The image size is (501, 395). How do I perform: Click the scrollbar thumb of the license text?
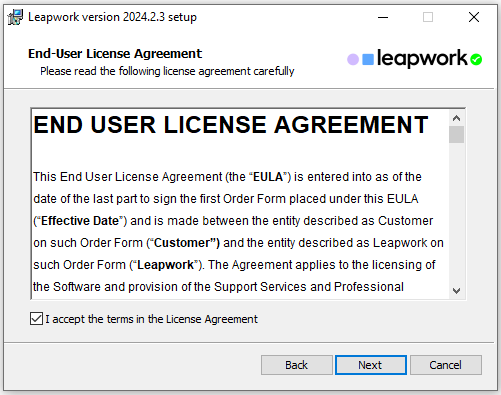[456, 134]
